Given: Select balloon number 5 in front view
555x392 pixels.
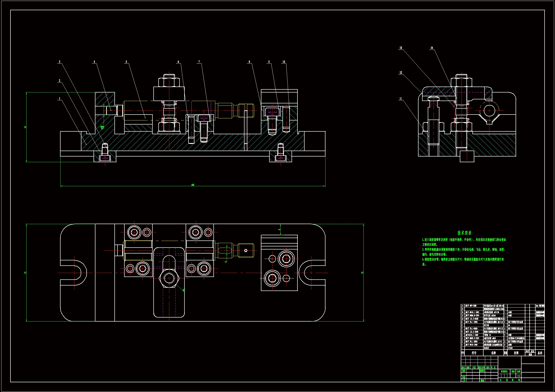Looking at the screenshot, I should 126,62.
